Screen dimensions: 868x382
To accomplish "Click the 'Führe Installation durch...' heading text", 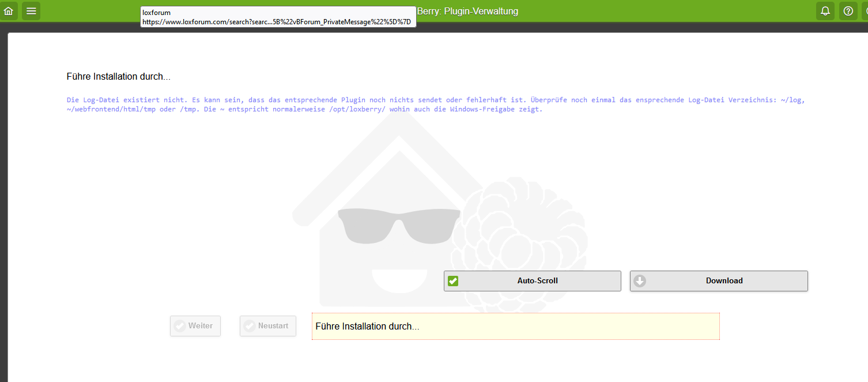I will pyautogui.click(x=119, y=77).
